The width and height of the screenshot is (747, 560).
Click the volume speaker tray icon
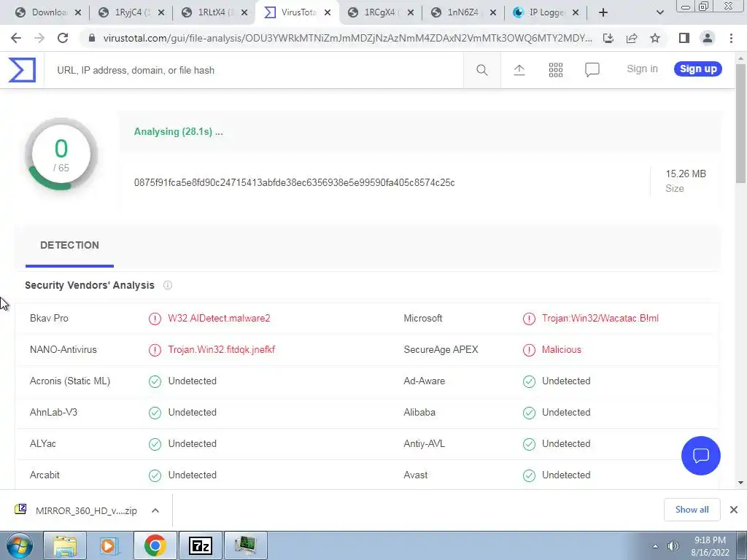[673, 546]
